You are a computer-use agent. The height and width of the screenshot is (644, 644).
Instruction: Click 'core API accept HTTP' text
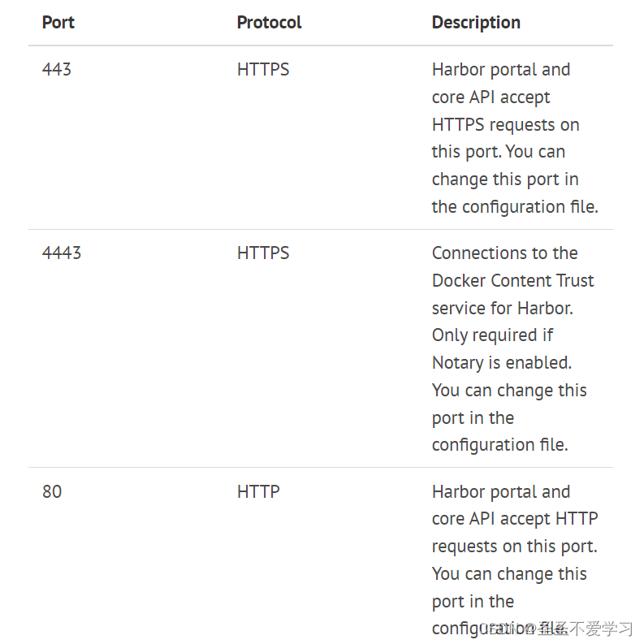pyautogui.click(x=515, y=519)
